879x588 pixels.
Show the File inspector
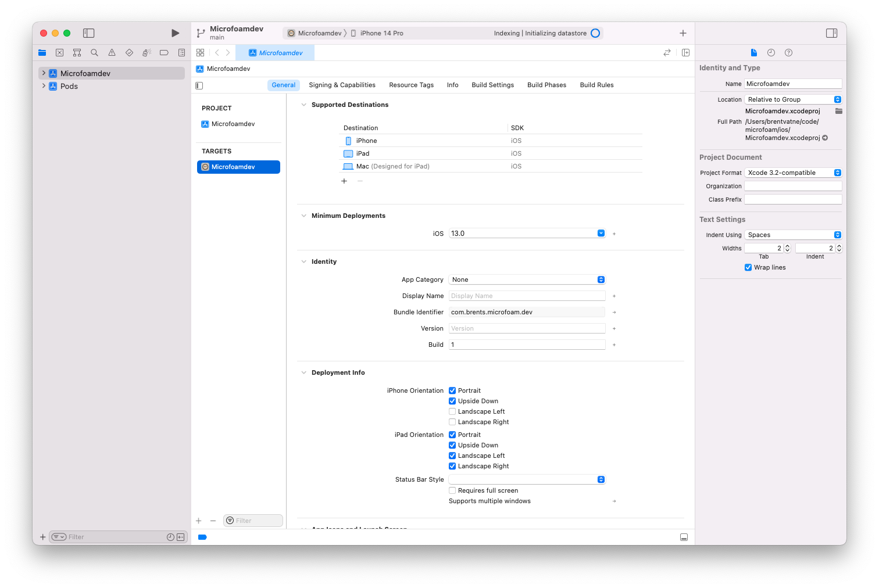click(x=754, y=53)
